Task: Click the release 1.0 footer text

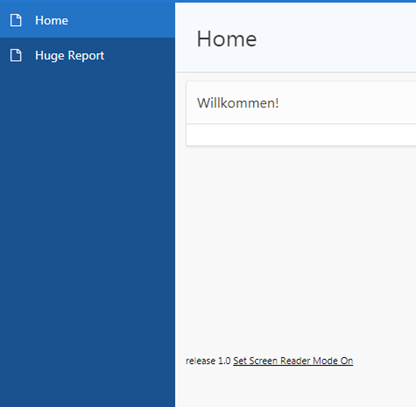Action: 208,361
